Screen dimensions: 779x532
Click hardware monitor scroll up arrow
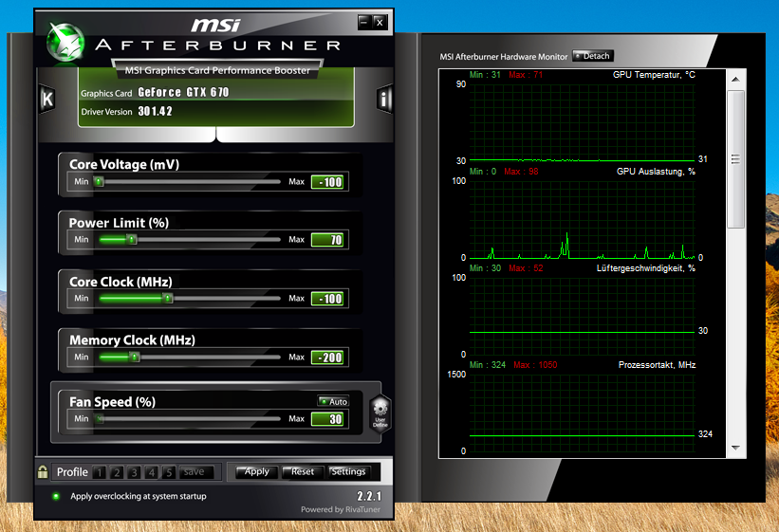coord(735,80)
